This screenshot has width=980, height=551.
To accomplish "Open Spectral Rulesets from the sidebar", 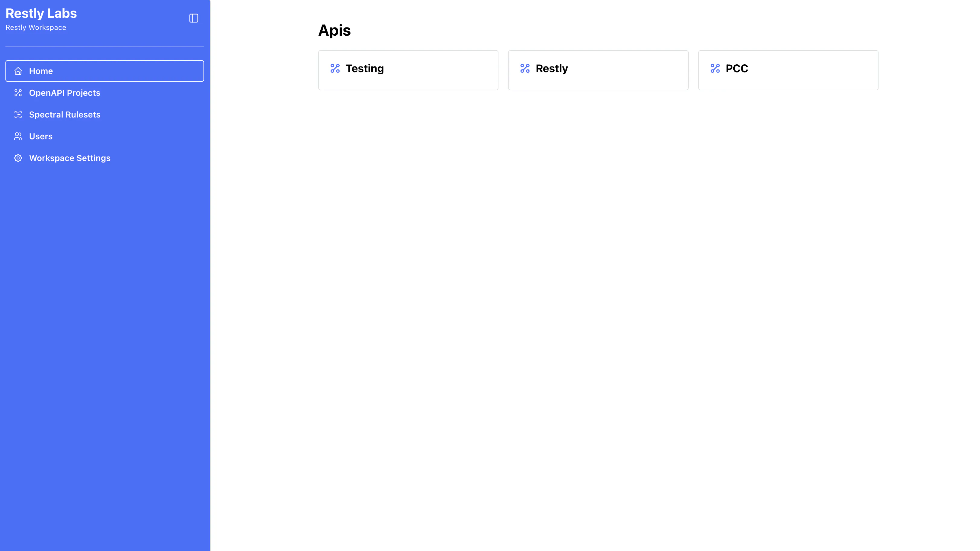I will (105, 114).
